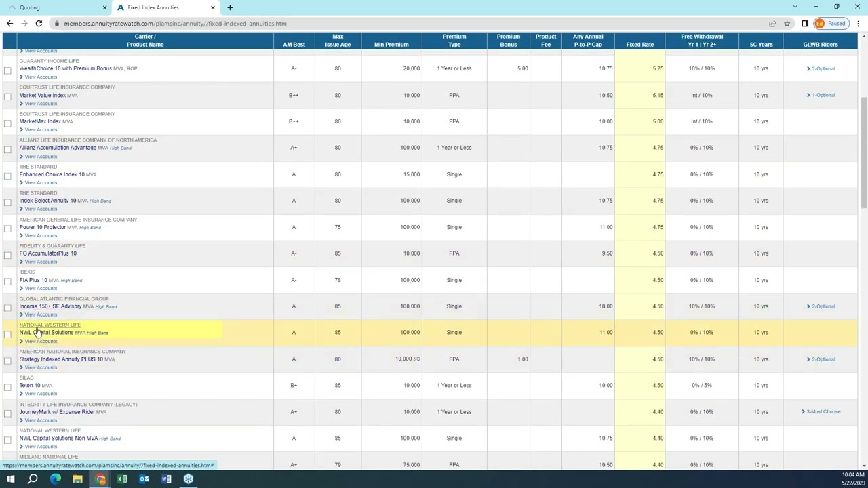
Task: Sort by Max Issue Age column header
Action: 338,41
